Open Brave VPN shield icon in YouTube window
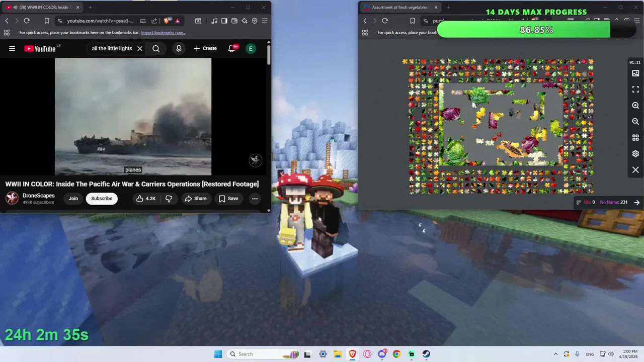Image resolution: width=644 pixels, height=362 pixels. click(x=255, y=21)
